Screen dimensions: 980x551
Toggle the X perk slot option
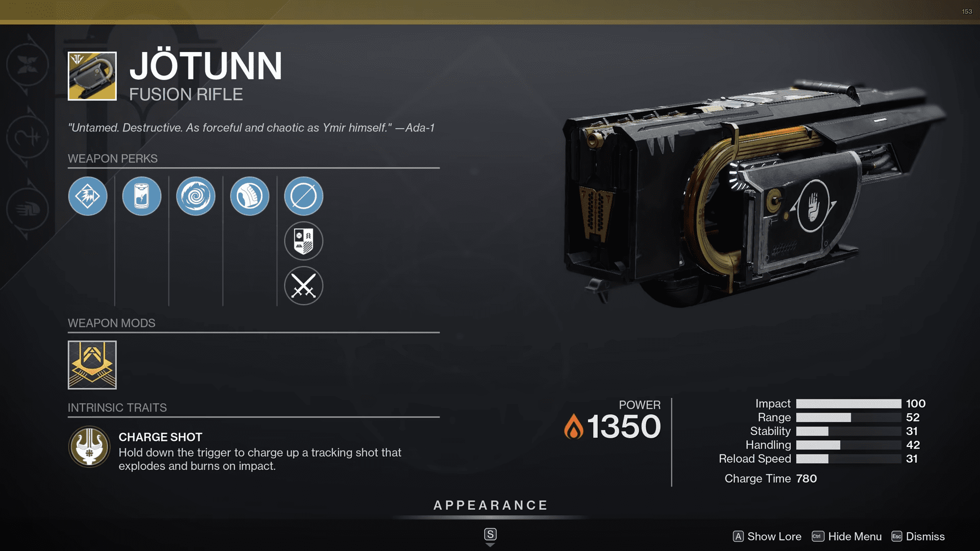coord(304,285)
